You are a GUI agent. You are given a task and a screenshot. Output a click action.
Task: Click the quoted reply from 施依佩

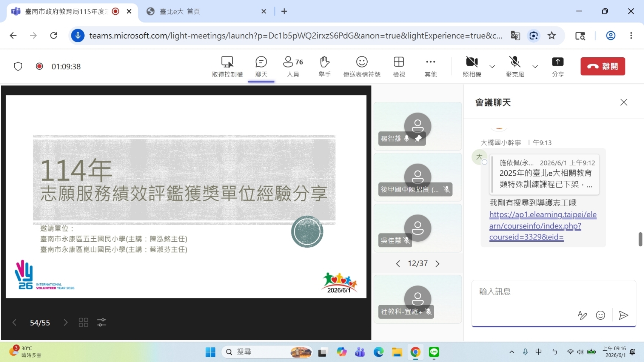545,174
